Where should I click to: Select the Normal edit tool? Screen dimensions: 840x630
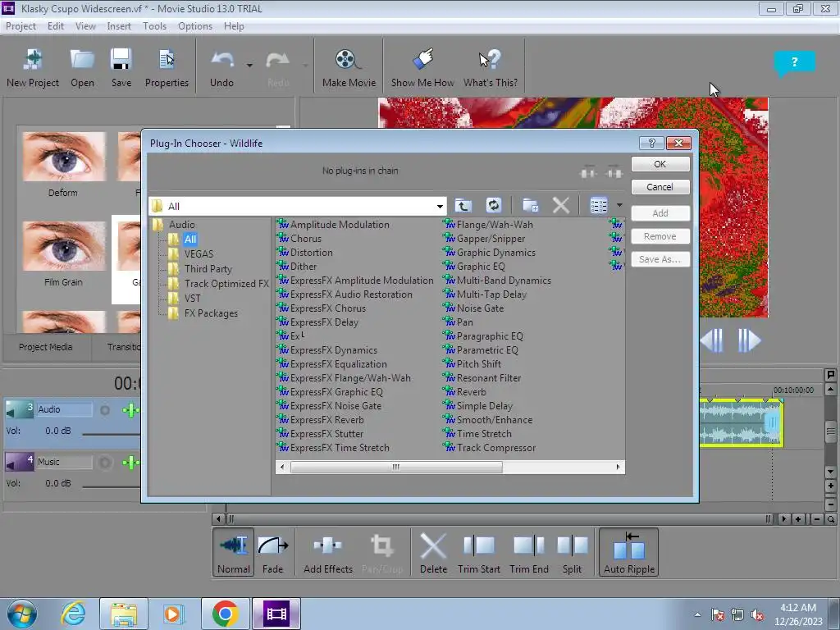click(x=234, y=552)
